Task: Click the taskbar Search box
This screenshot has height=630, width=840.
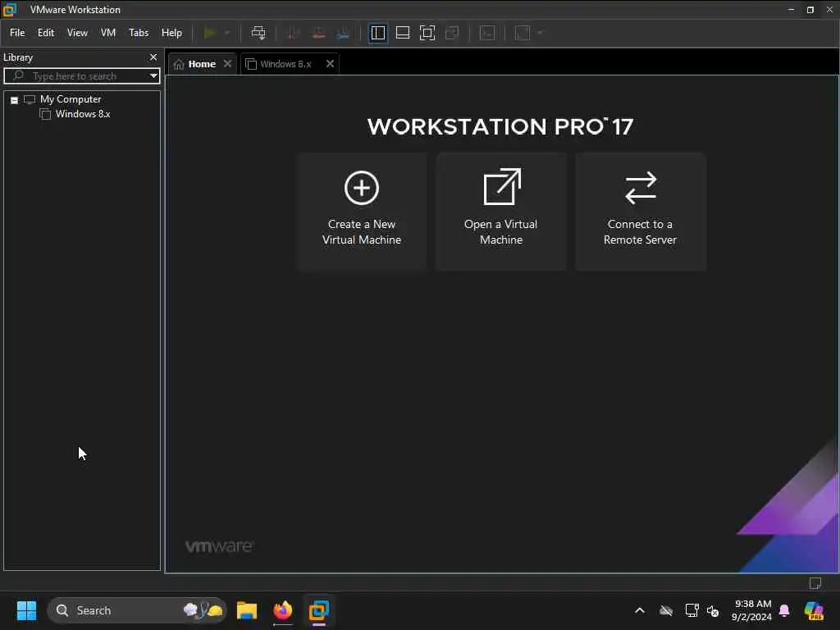Action: (137, 610)
